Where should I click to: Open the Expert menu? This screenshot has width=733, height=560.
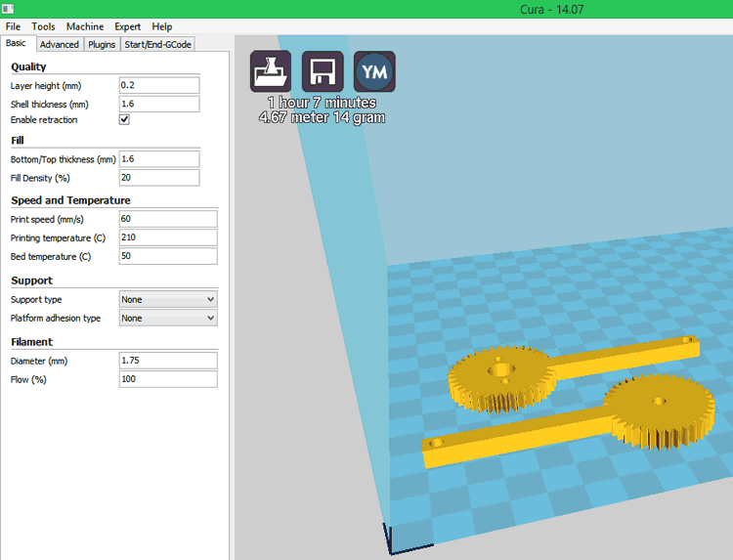click(x=128, y=26)
